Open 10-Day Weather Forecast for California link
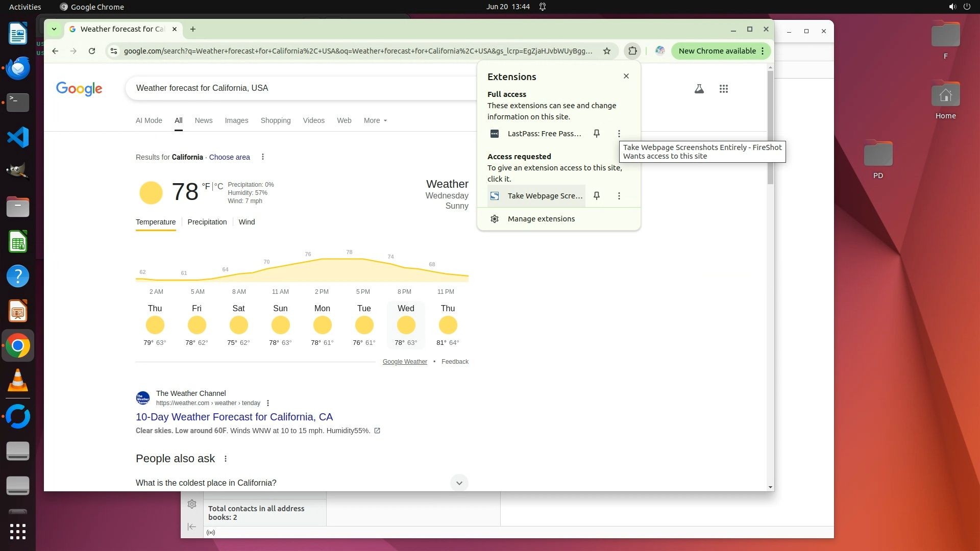The image size is (980, 551). coord(234,417)
